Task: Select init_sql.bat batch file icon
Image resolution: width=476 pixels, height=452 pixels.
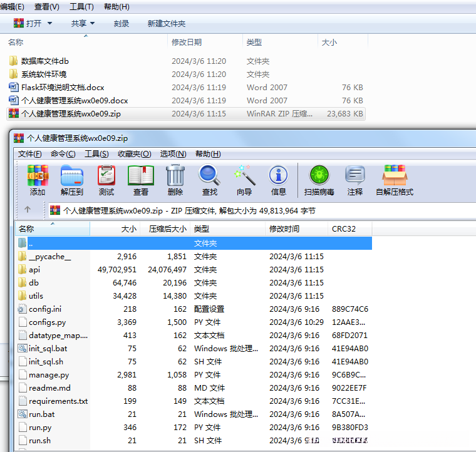Action: pos(22,349)
